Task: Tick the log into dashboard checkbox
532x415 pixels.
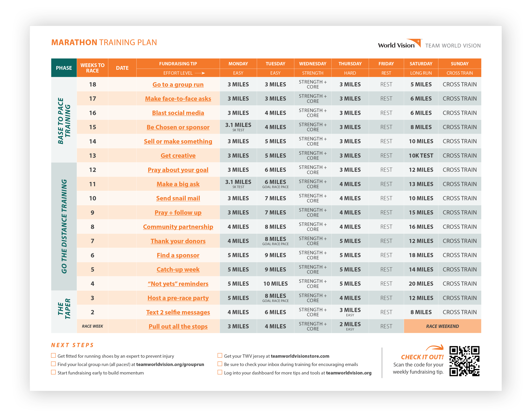Action: (220, 372)
